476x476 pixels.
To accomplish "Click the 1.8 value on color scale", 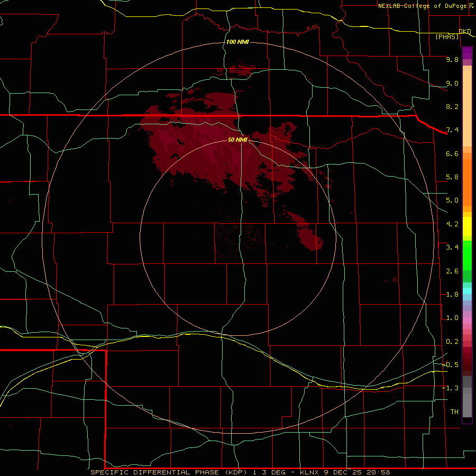I will [x=452, y=295].
